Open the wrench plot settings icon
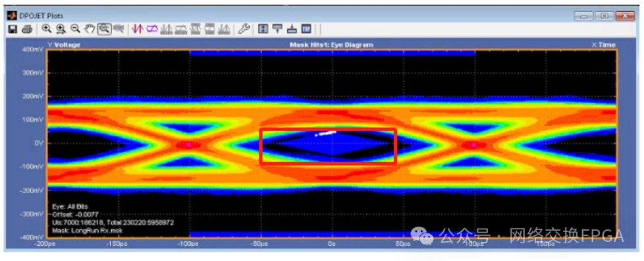The image size is (644, 261). tap(244, 29)
